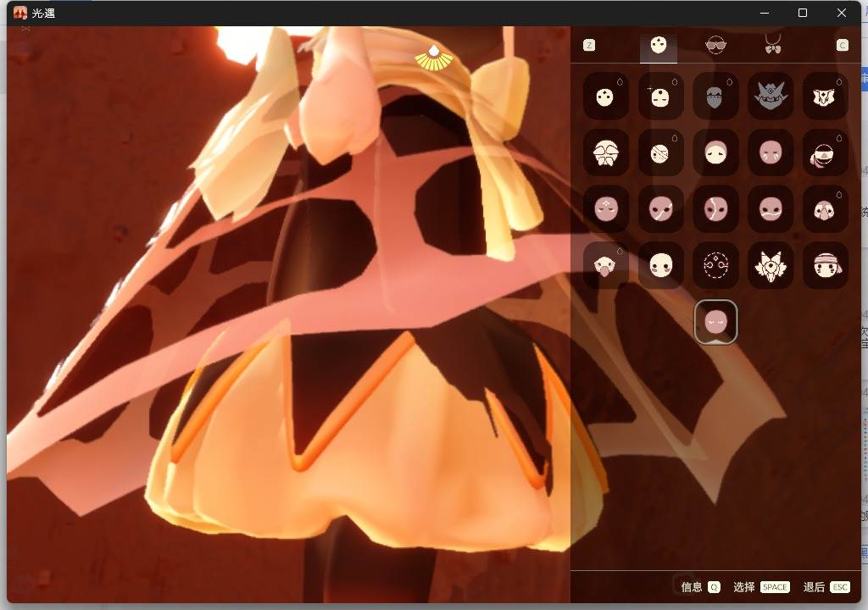The height and width of the screenshot is (610, 868).
Task: Select the eyepatch bandage mask
Action: coord(660,152)
